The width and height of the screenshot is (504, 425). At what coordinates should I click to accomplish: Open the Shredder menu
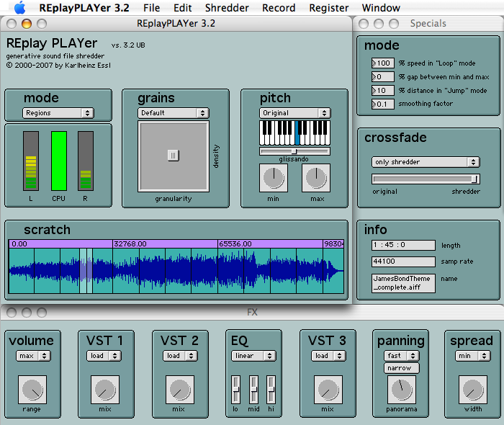[227, 8]
